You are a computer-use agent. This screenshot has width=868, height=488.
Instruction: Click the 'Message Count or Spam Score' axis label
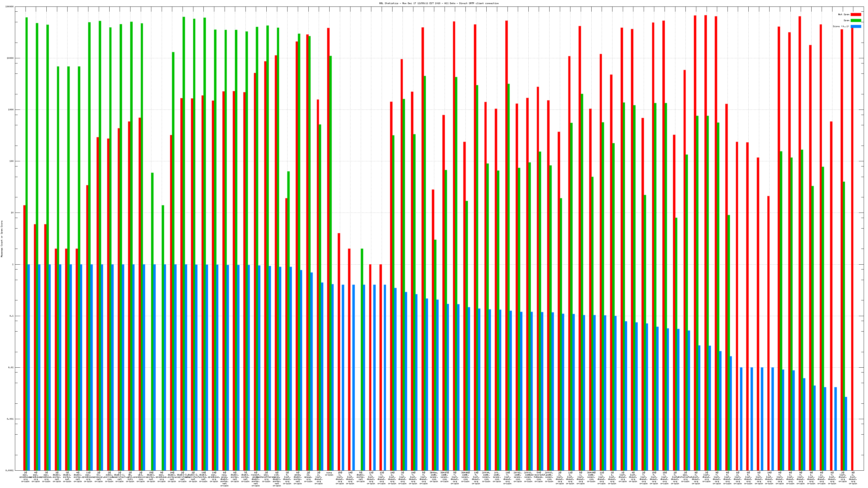click(2, 239)
